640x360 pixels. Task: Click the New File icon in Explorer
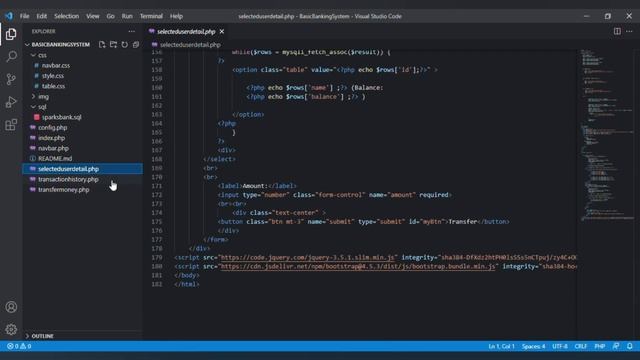tap(102, 44)
